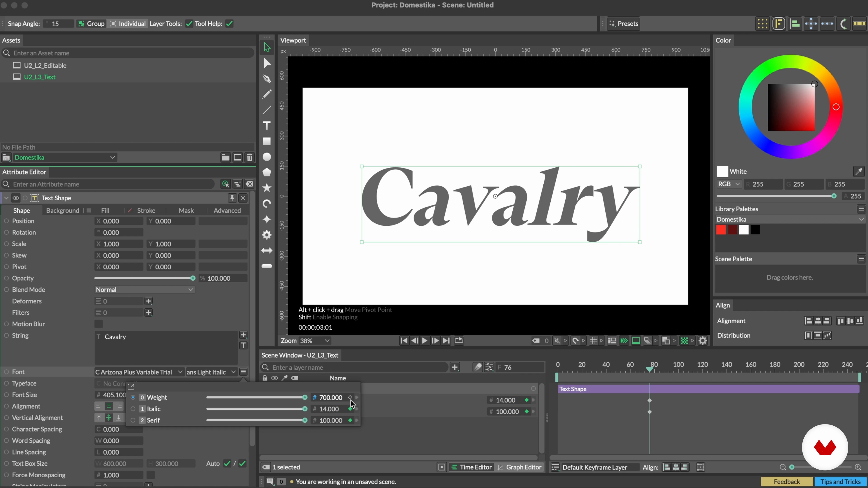Toggle Group selection mode

tap(91, 23)
